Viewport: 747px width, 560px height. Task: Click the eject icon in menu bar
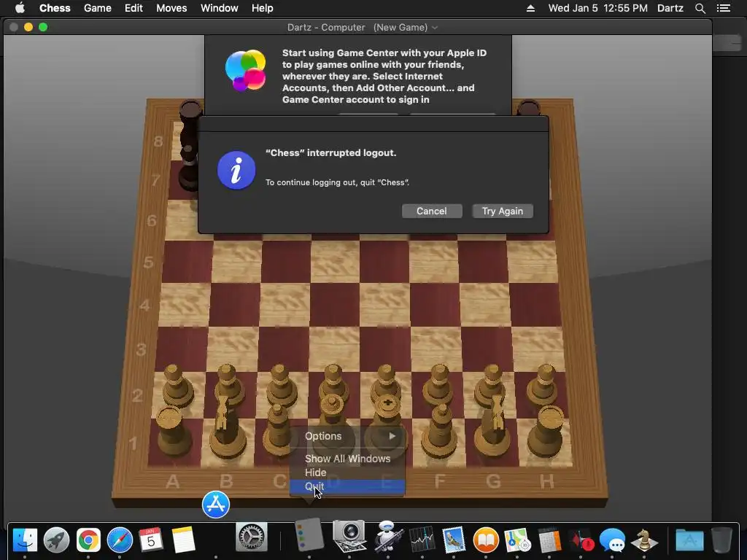(x=530, y=8)
